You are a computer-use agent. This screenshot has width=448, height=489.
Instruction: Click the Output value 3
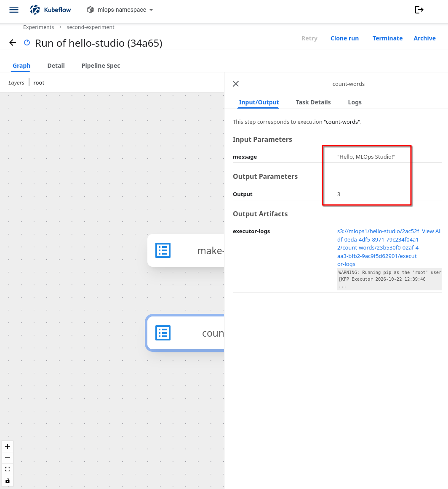pyautogui.click(x=339, y=194)
